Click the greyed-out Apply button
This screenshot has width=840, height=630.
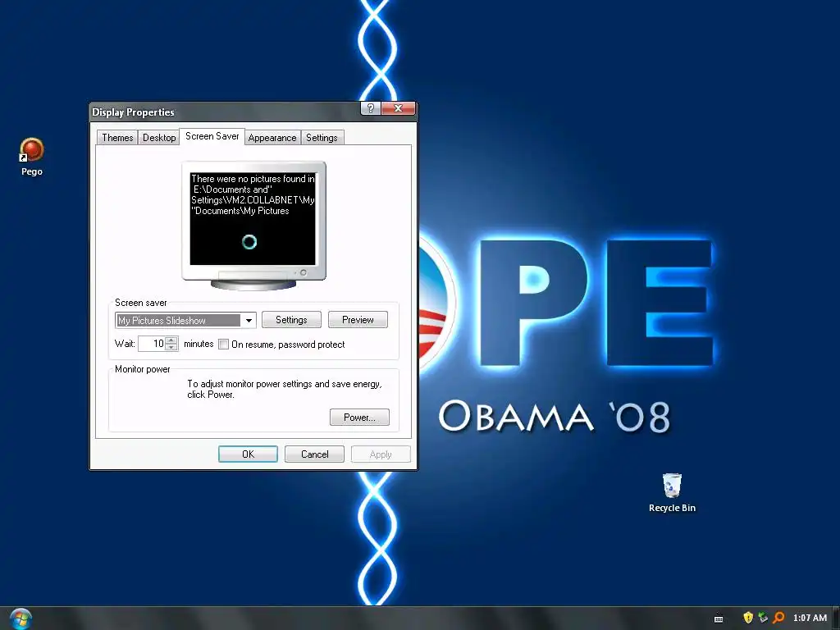pos(381,454)
